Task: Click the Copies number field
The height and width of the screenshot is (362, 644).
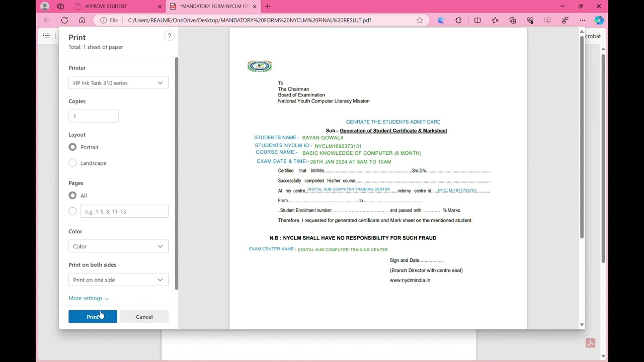Action: (x=94, y=116)
